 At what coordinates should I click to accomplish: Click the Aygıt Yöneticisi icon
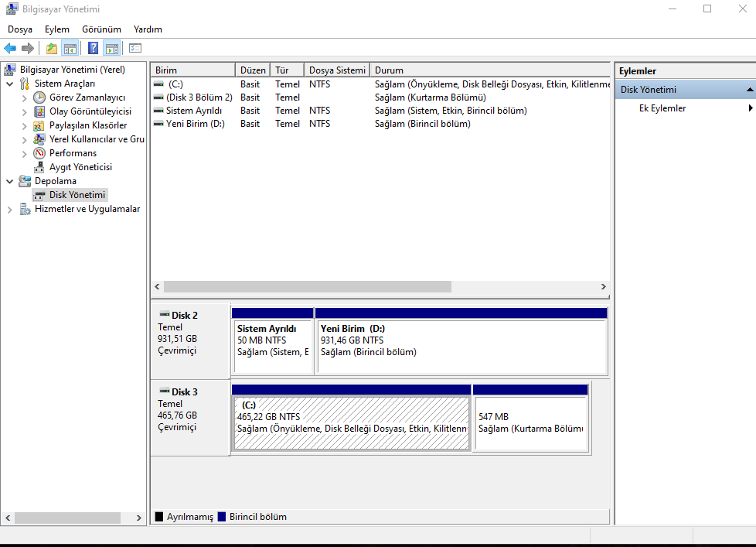39,167
